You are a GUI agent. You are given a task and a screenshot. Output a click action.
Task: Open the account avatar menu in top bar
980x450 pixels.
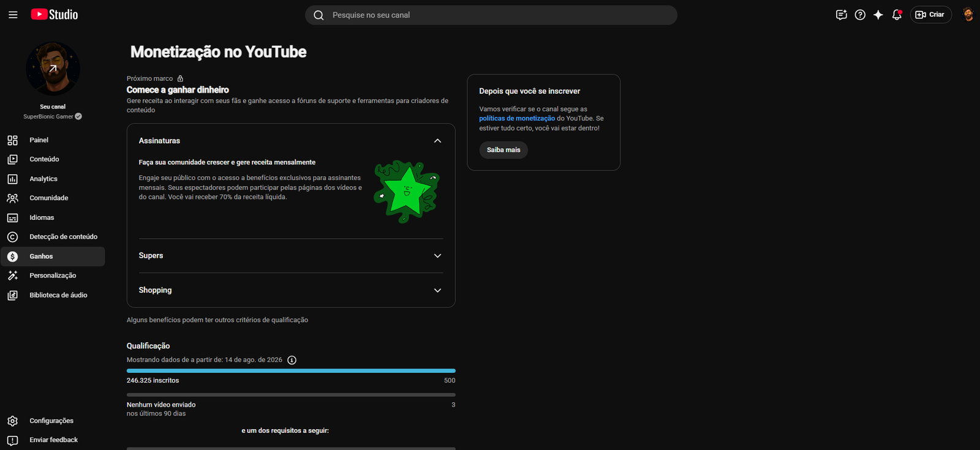pos(968,15)
